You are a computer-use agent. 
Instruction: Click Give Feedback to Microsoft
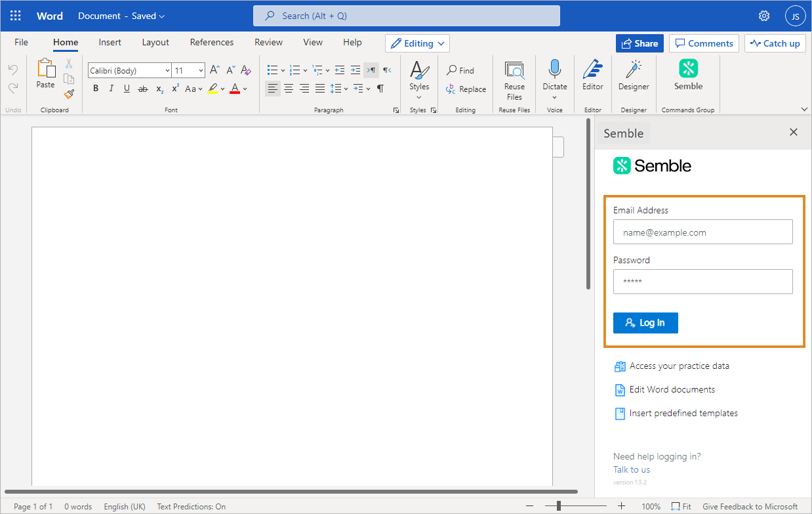click(x=750, y=506)
